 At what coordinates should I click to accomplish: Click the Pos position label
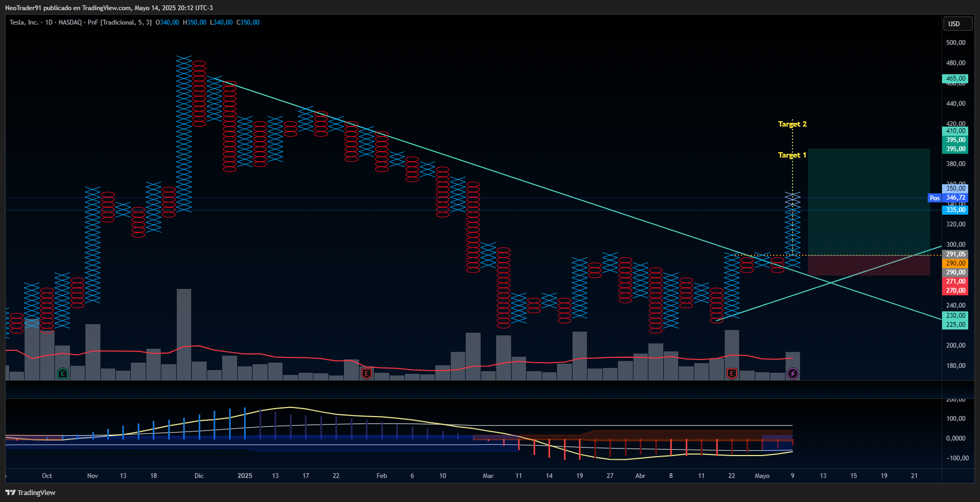click(x=935, y=198)
